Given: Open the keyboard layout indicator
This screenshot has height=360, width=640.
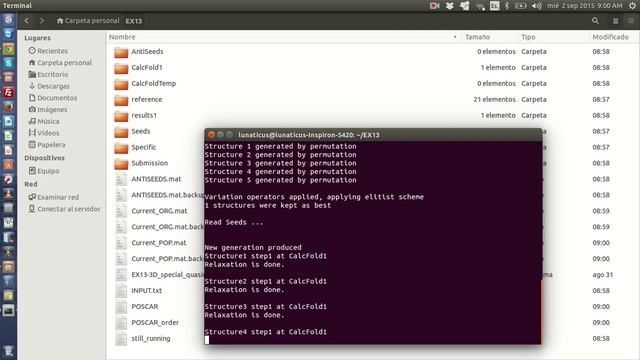Looking at the screenshot, I should click(494, 6).
